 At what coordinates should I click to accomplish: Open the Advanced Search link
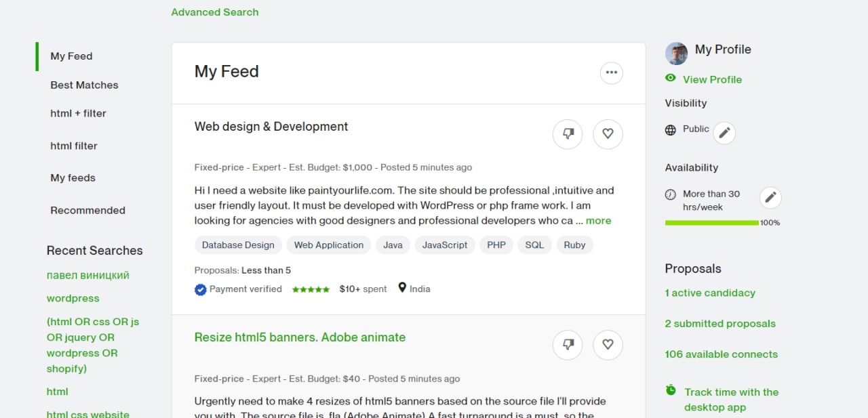[x=214, y=12]
